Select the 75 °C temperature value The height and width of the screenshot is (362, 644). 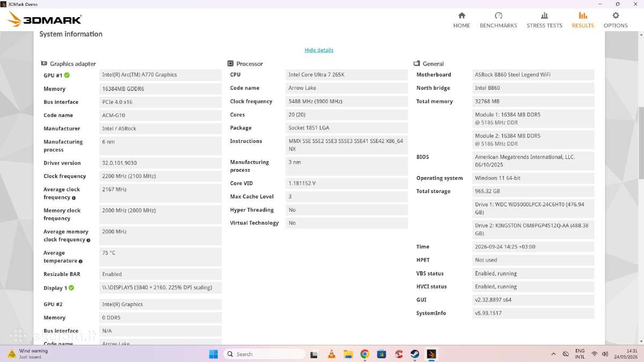click(x=160, y=257)
